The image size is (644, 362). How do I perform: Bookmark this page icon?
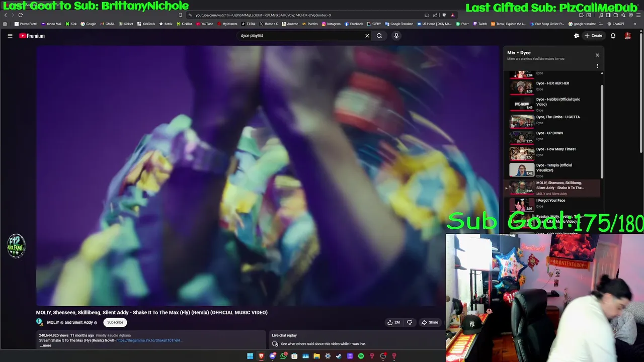coord(181,15)
